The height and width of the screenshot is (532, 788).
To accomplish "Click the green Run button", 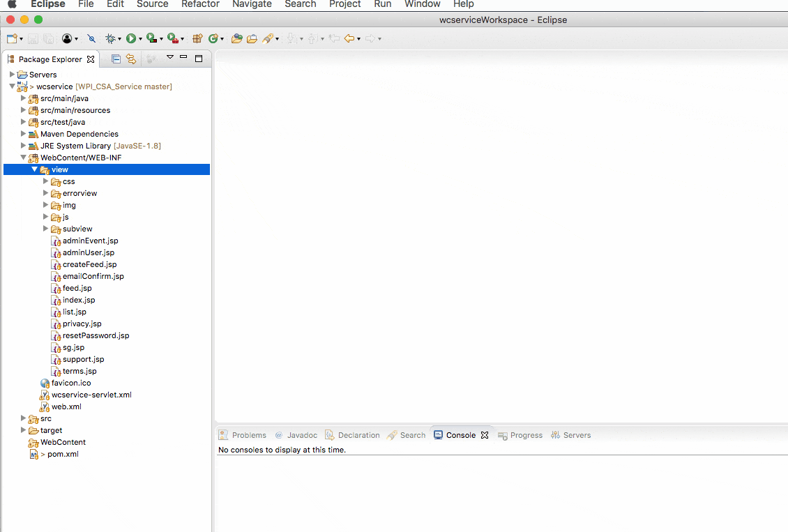I will [130, 38].
